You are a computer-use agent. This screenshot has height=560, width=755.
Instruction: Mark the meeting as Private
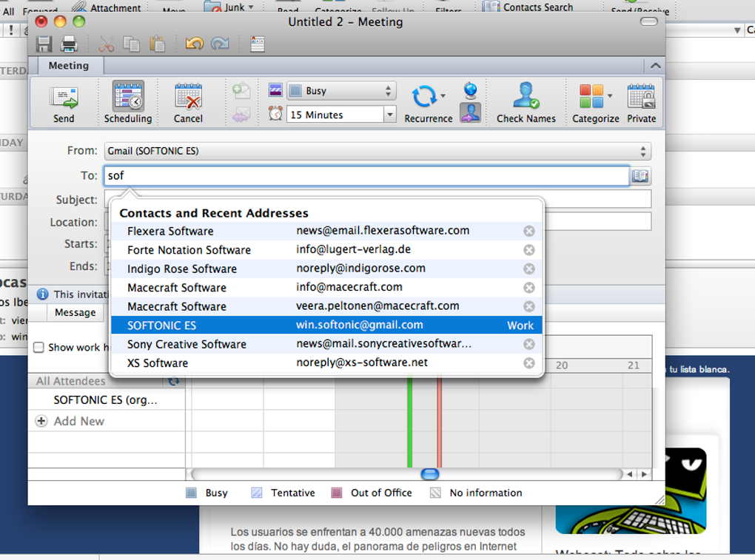[x=641, y=102]
